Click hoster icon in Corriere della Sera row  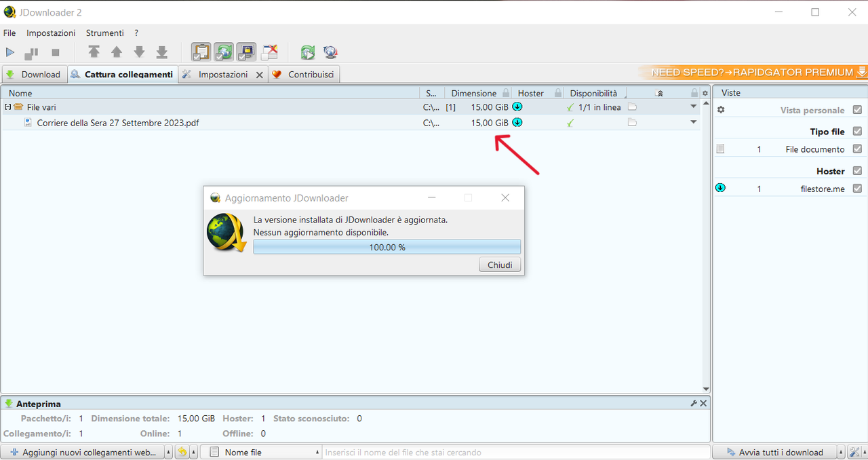(x=517, y=122)
